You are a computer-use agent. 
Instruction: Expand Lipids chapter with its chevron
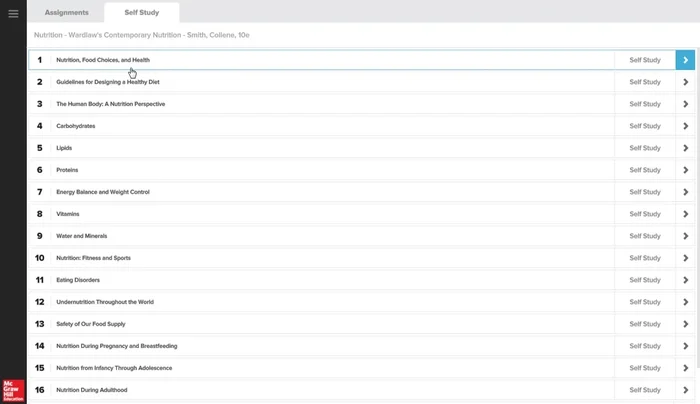[685, 148]
